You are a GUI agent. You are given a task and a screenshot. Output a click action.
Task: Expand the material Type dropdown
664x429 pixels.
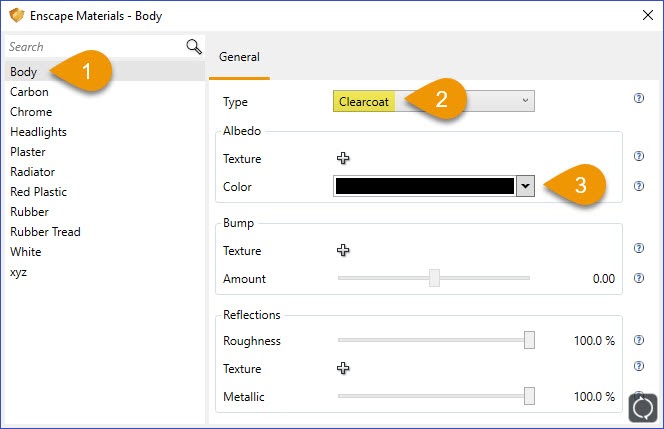coord(526,101)
